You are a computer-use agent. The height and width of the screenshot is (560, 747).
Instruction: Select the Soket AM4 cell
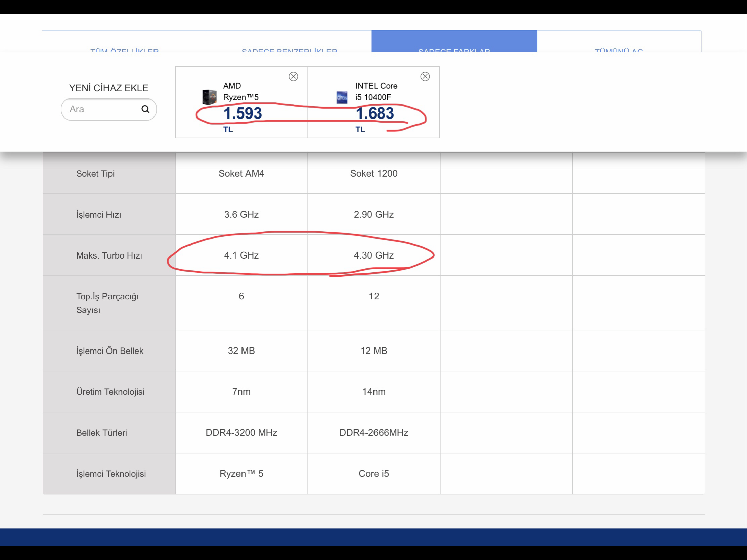click(241, 174)
